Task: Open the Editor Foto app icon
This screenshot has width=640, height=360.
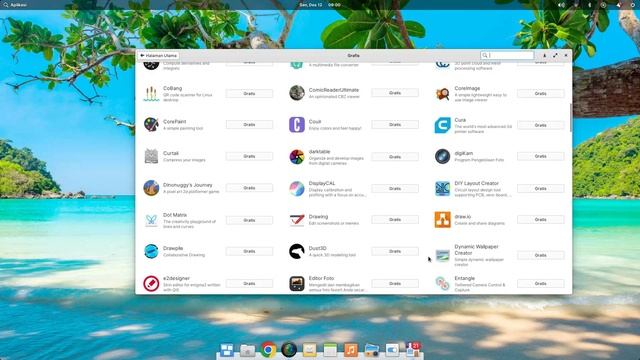Action: (x=297, y=283)
